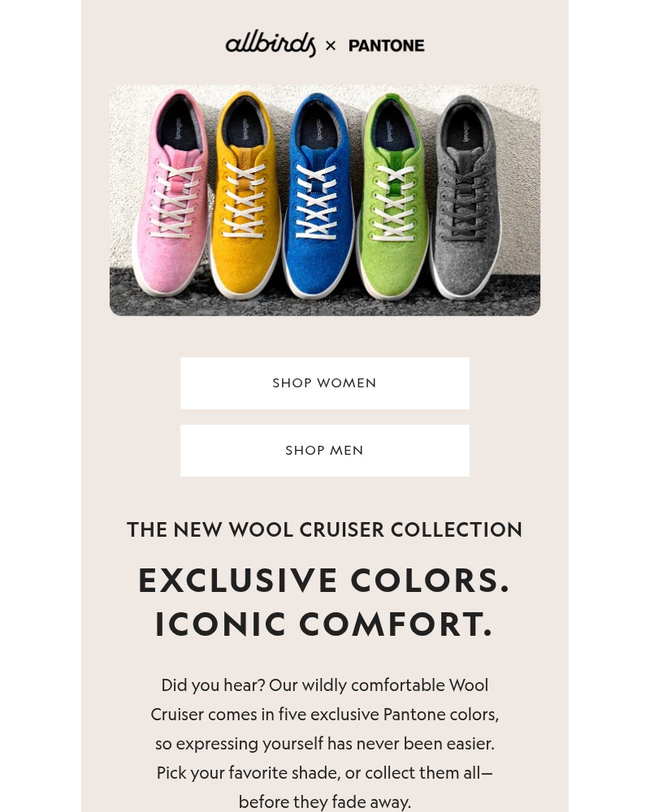
Task: Click the allbirds script logo
Action: (x=270, y=44)
